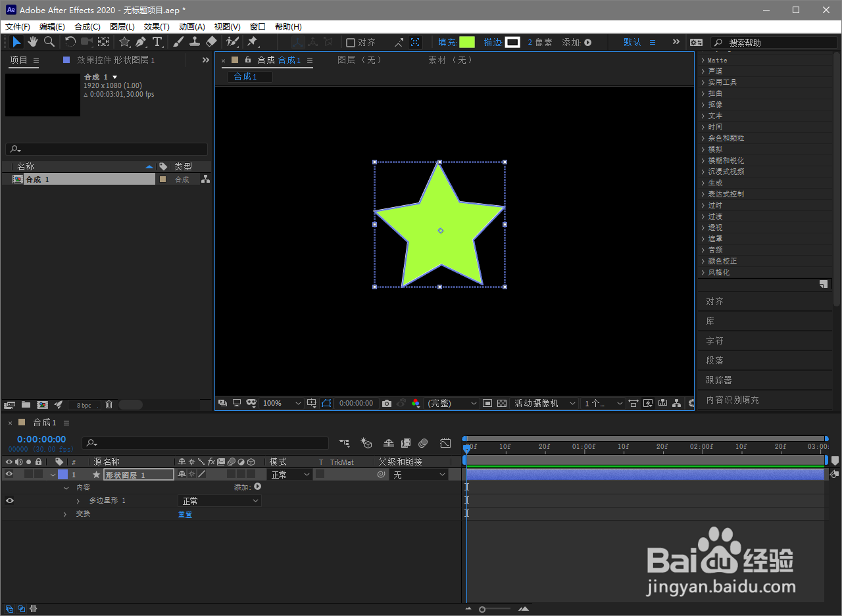Open the 文件(F) menu
Viewport: 842px width, 616px height.
pyautogui.click(x=18, y=27)
